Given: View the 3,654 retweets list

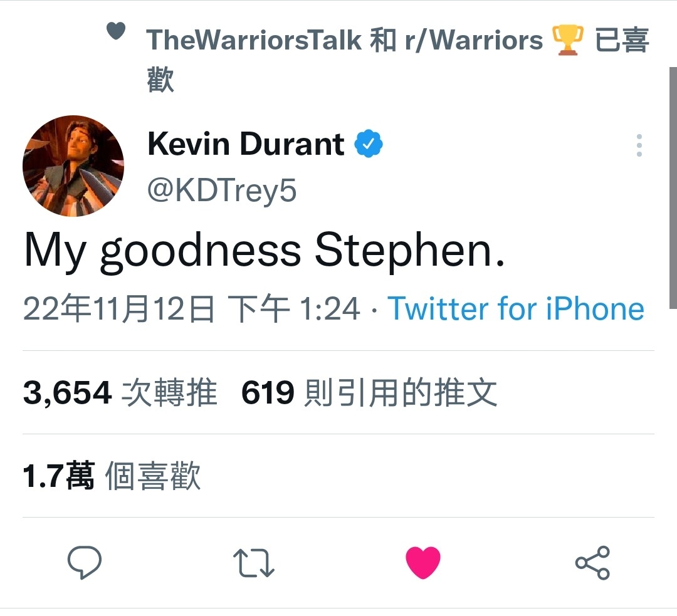Looking at the screenshot, I should click(120, 392).
